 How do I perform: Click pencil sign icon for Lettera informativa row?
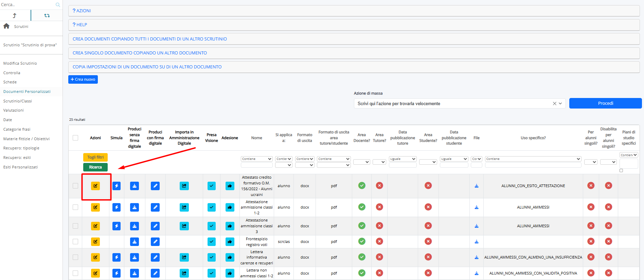click(155, 257)
